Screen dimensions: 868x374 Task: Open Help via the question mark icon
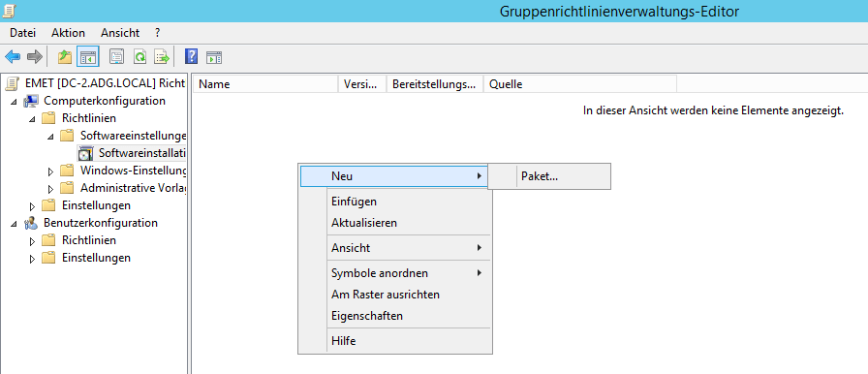click(x=191, y=56)
